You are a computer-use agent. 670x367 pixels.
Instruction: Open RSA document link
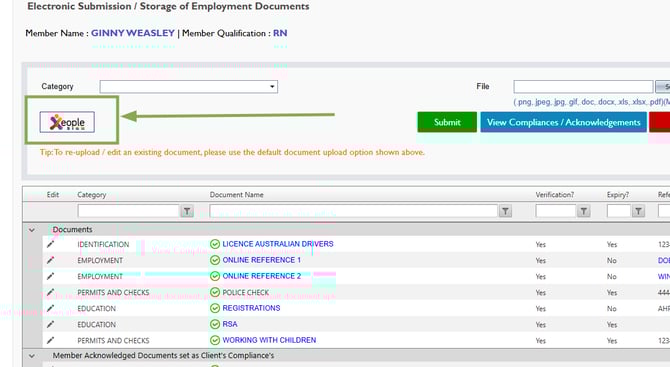[230, 324]
